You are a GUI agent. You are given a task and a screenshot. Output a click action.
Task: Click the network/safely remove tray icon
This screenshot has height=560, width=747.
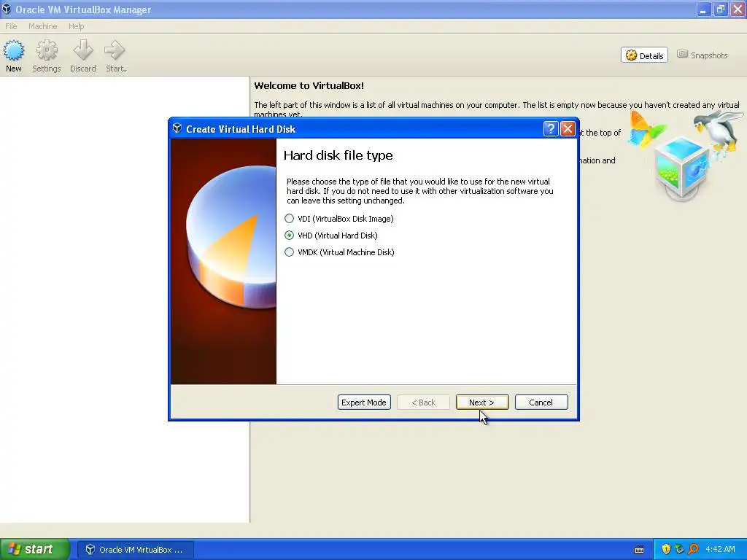pos(680,550)
